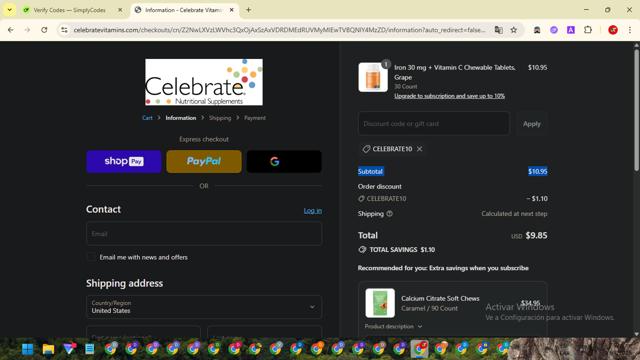Reload the page with the refresh icon

tap(44, 30)
